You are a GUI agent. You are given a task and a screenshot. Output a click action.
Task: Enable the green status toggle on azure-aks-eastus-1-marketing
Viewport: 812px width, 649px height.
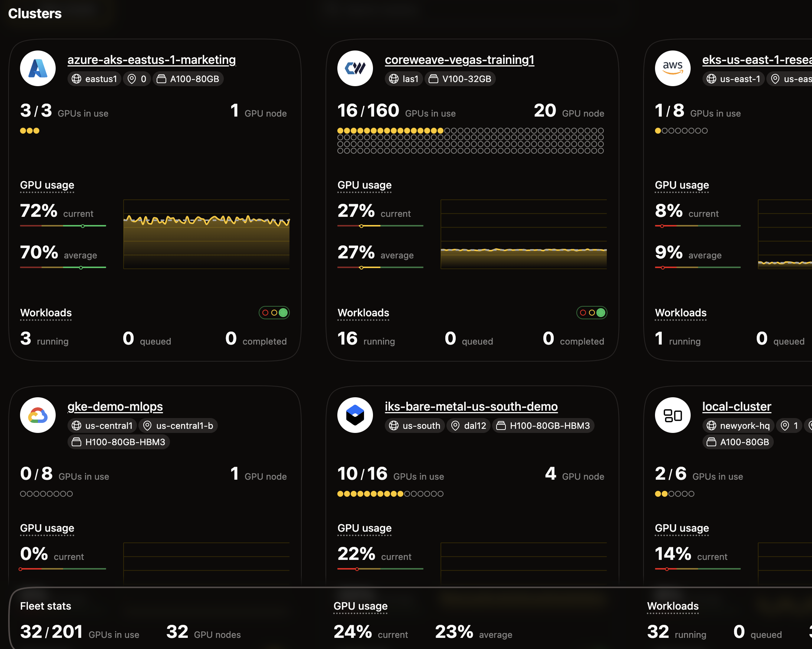pyautogui.click(x=283, y=313)
